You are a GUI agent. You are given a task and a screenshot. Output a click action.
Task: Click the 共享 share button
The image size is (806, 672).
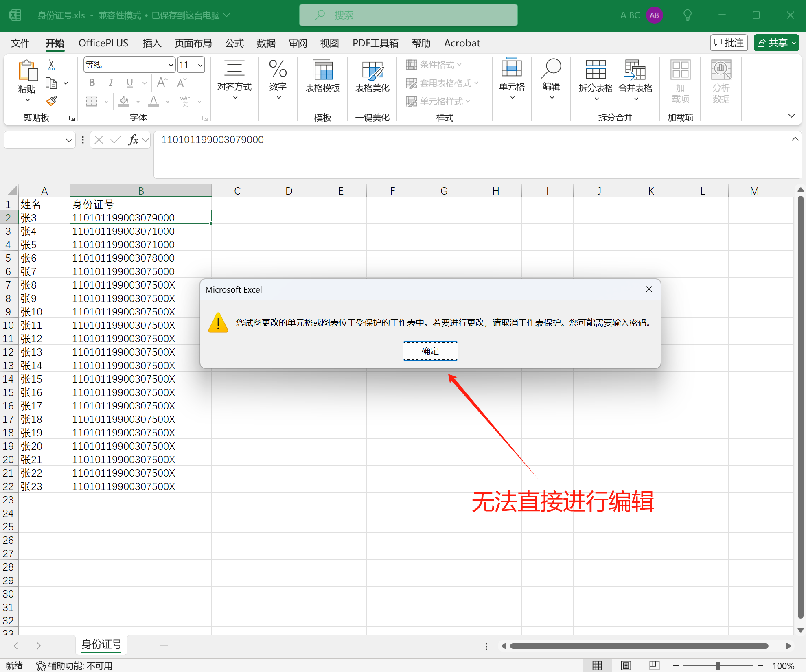click(x=775, y=42)
